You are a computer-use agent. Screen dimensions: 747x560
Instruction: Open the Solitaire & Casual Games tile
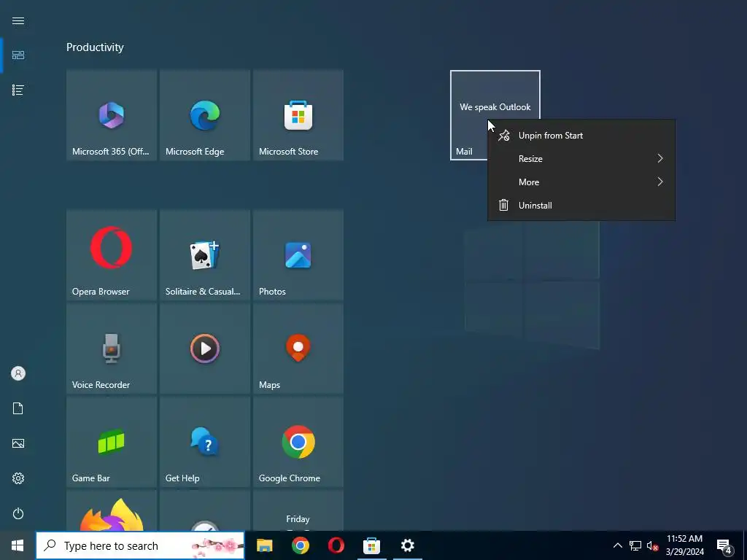[x=205, y=255]
